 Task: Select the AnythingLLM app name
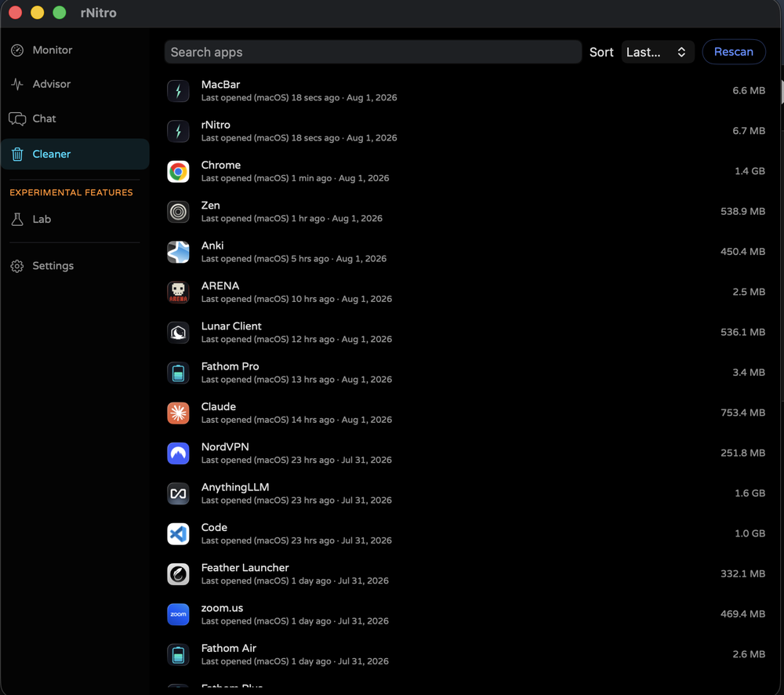[235, 487]
